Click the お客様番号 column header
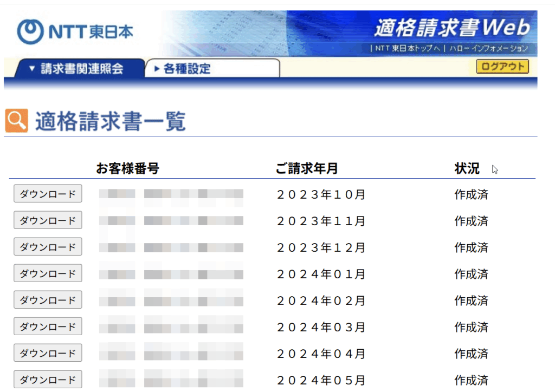Image resolution: width=555 pixels, height=392 pixels. [x=127, y=169]
